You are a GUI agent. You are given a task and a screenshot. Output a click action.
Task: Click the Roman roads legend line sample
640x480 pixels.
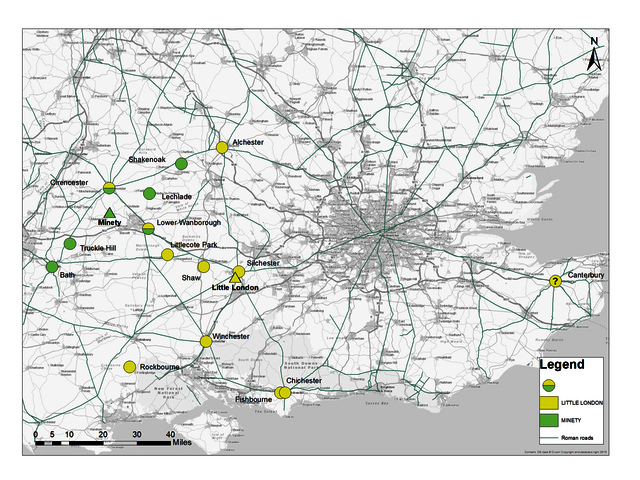(x=546, y=436)
